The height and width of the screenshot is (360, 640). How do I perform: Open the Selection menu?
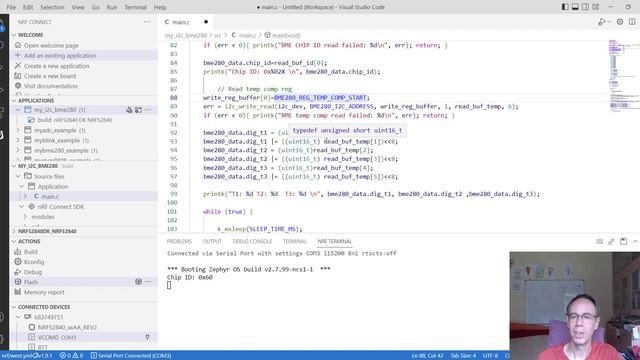coord(52,7)
